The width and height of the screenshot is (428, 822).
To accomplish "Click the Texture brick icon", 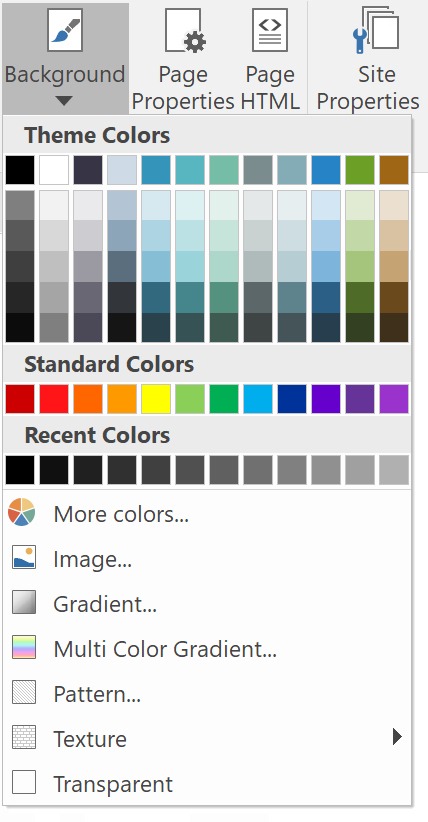I will click(x=24, y=737).
